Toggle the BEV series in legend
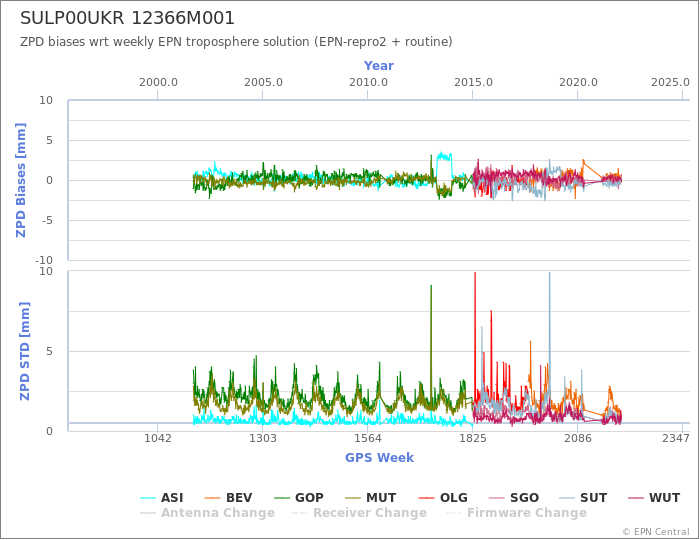The image size is (700, 540). click(228, 498)
